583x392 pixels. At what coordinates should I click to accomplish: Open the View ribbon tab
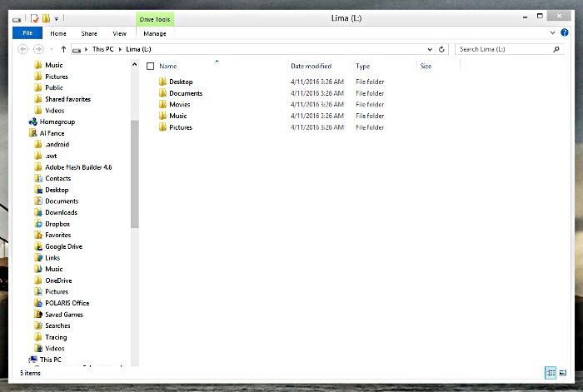pyautogui.click(x=119, y=33)
